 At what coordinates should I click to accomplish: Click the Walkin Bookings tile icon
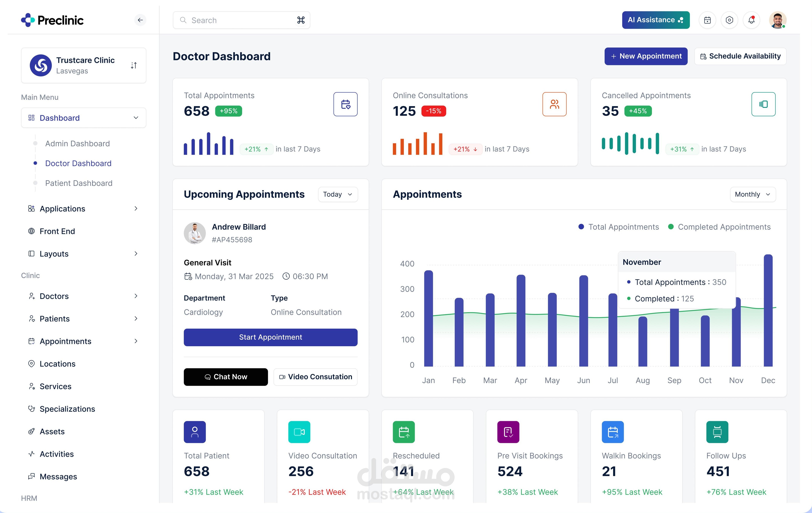[x=613, y=432]
